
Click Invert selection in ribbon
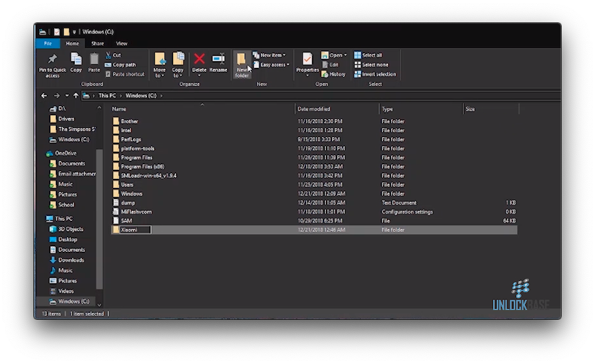(375, 74)
